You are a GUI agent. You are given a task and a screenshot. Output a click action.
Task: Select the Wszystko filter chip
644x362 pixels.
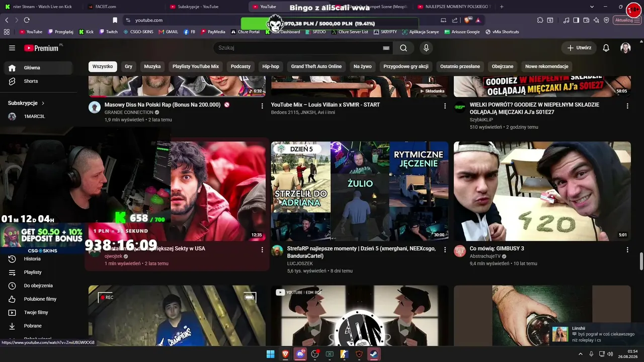103,66
